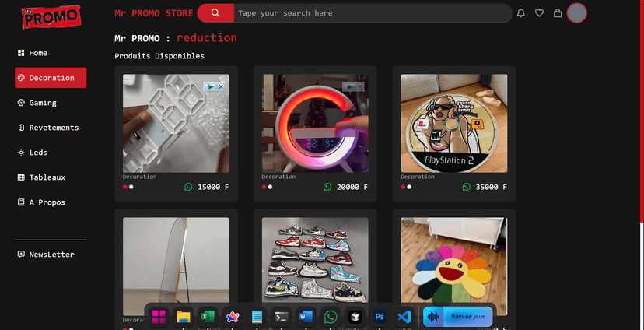The width and height of the screenshot is (644, 330).
Task: Open Photoshop from the dock
Action: (380, 317)
